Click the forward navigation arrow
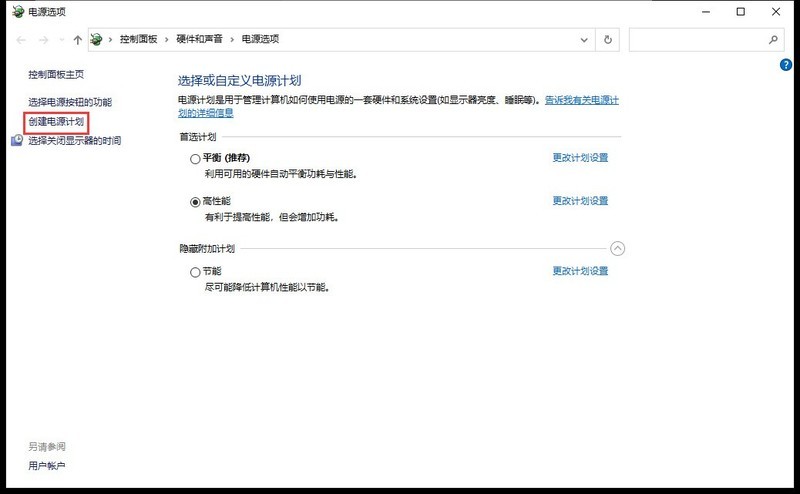Screen dimensions: 800x494 43,40
